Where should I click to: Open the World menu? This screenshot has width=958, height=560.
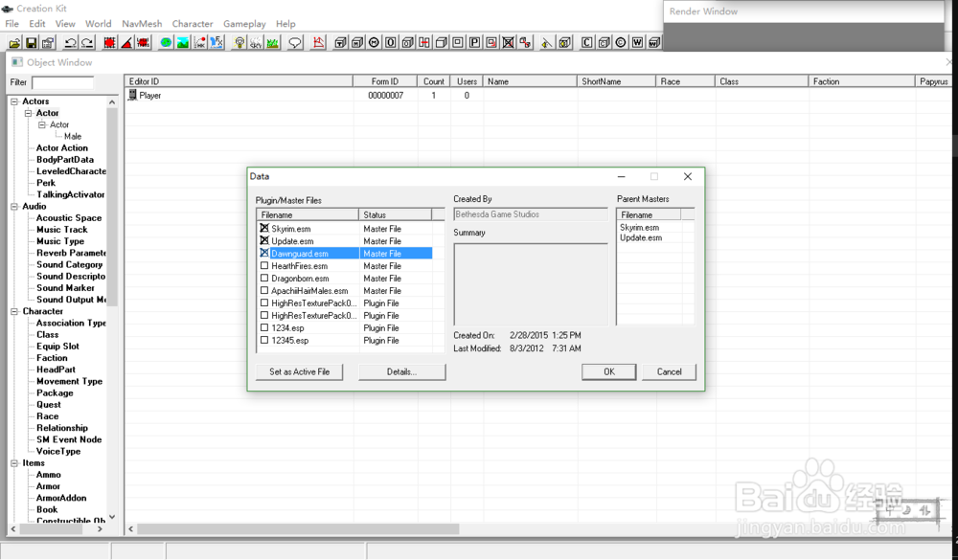pyautogui.click(x=99, y=24)
